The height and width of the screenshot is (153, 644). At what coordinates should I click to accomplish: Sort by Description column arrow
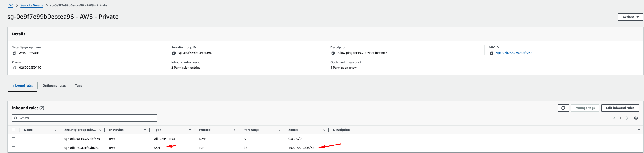coord(639,130)
